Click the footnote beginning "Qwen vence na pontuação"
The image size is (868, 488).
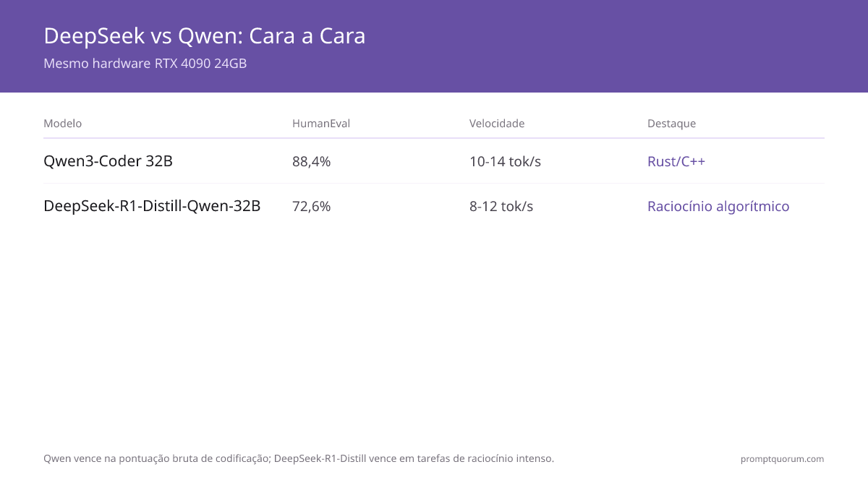coord(299,458)
